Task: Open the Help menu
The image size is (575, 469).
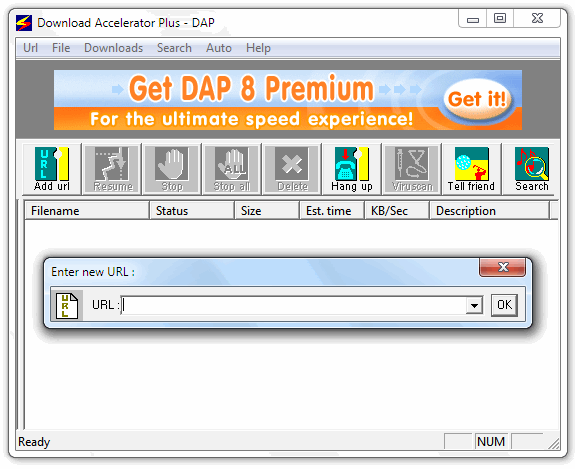Action: tap(258, 48)
